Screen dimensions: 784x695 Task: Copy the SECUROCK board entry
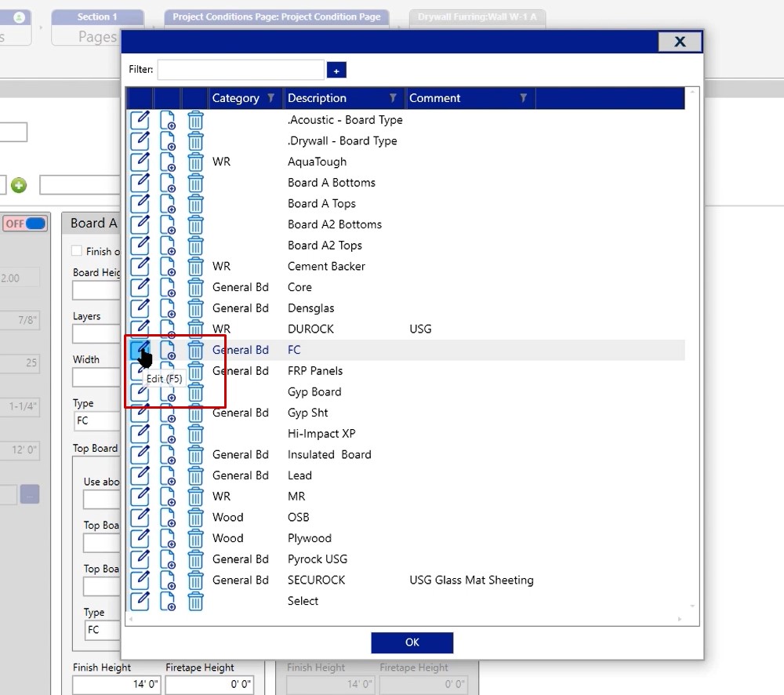click(168, 580)
